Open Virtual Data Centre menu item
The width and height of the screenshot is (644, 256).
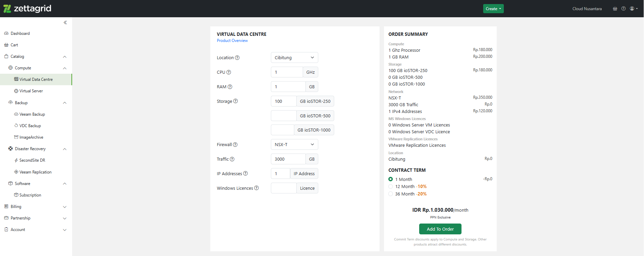[36, 79]
